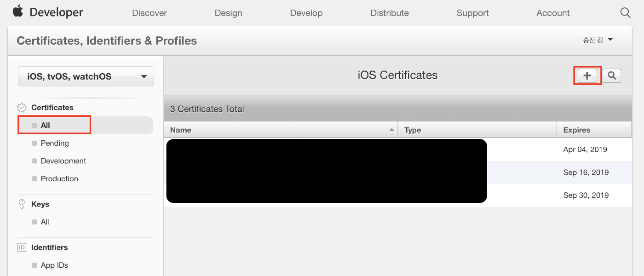Click the Apple logo icon
Viewport: 644px width, 276px height.
coord(17,11)
